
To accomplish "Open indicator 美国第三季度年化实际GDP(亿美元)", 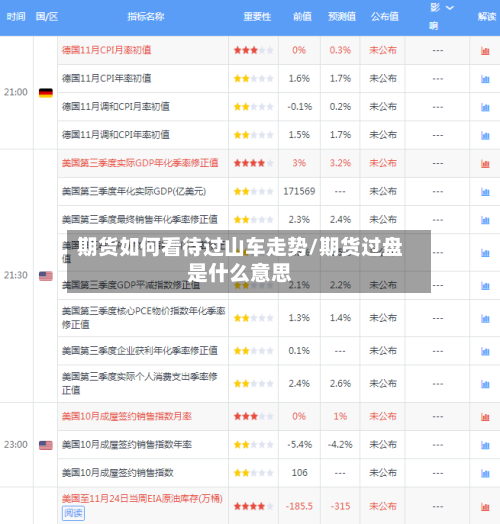I will pos(134,191).
